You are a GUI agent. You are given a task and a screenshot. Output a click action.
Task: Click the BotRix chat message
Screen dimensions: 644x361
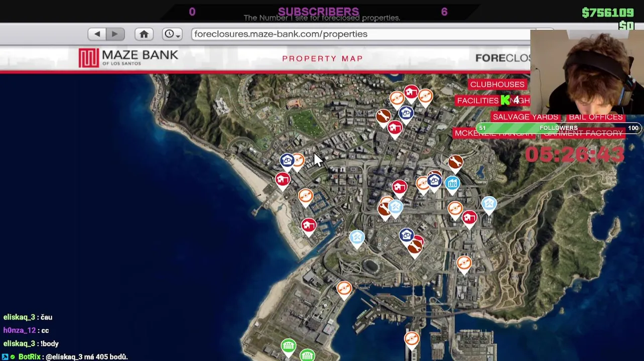click(65, 356)
